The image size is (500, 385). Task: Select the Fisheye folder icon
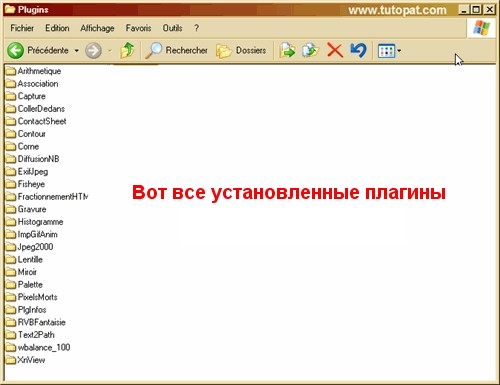[11, 184]
